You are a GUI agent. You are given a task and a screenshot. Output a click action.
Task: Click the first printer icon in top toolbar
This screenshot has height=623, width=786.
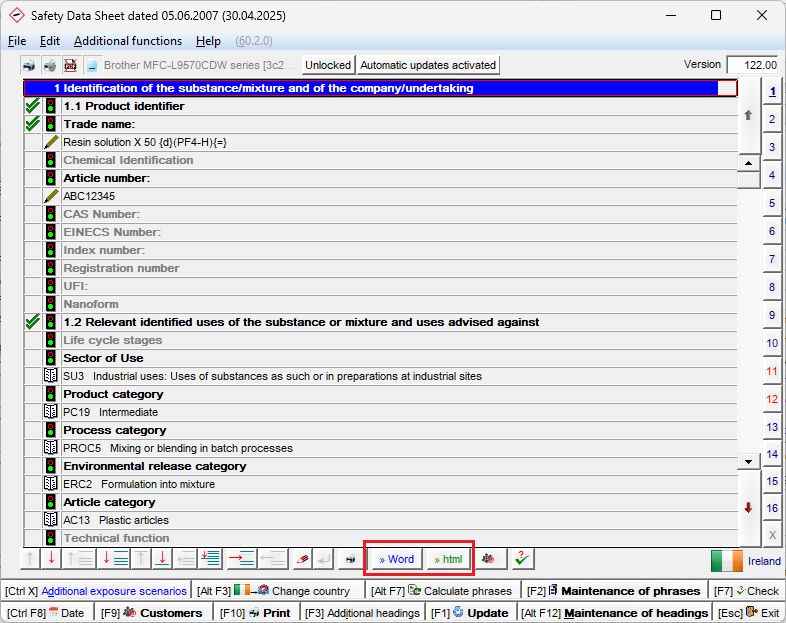pyautogui.click(x=30, y=65)
